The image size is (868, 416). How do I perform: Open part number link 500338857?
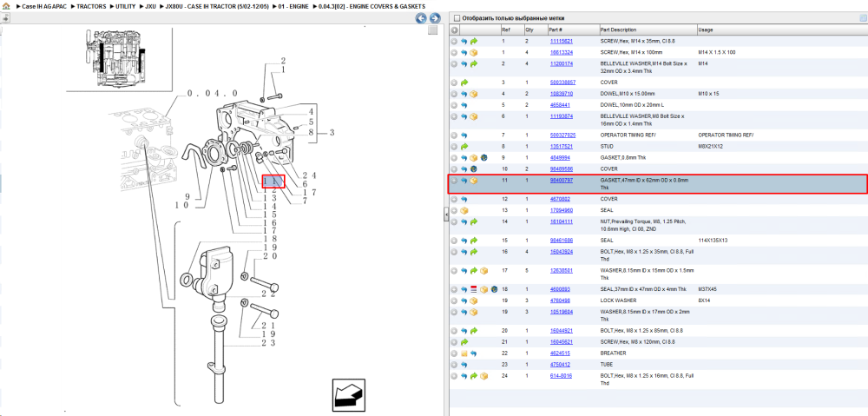click(562, 83)
